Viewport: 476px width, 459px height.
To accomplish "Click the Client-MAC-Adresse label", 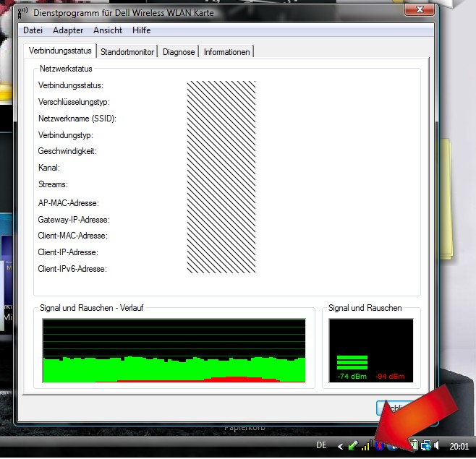I will click(x=73, y=236).
